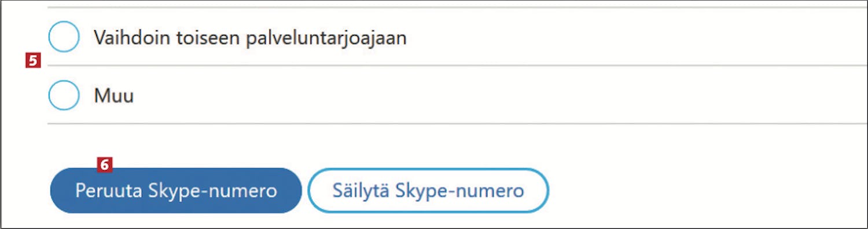Image resolution: width=868 pixels, height=229 pixels.
Task: Click the red step 6 marker
Action: point(104,165)
